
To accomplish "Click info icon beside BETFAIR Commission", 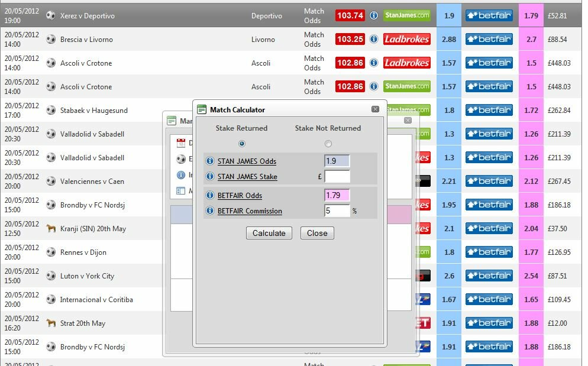I will click(x=210, y=210).
